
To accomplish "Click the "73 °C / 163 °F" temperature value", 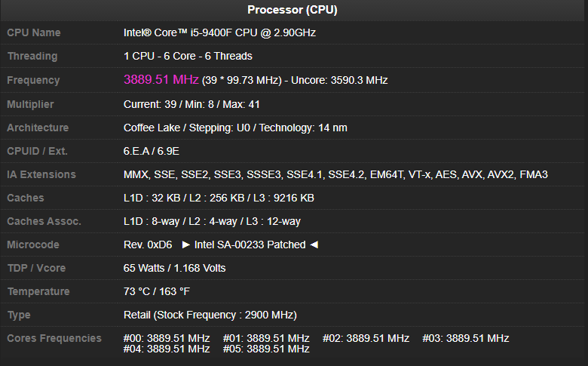I will (157, 291).
